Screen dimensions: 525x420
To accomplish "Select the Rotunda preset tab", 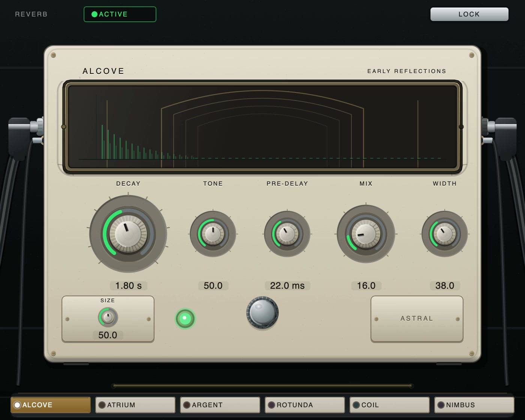I will [x=305, y=405].
